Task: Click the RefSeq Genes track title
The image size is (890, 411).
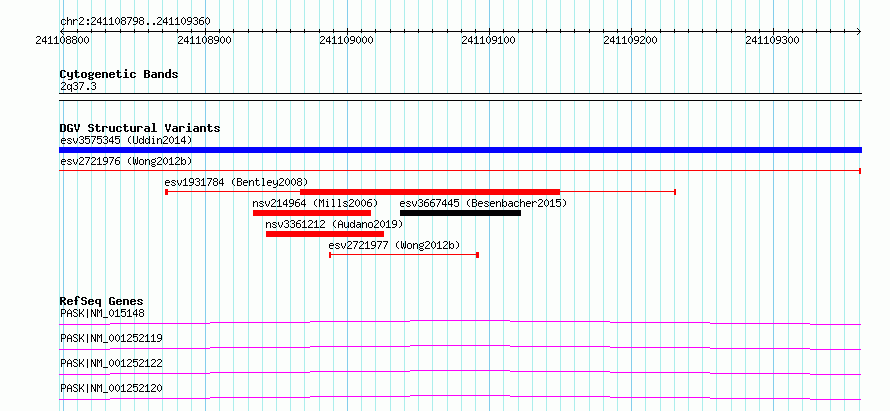Action: (102, 301)
